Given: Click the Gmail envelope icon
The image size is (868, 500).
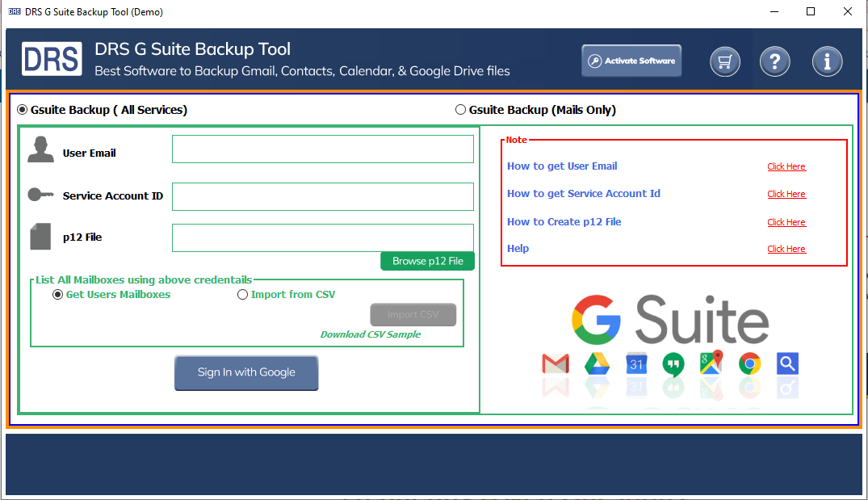Looking at the screenshot, I should [556, 363].
